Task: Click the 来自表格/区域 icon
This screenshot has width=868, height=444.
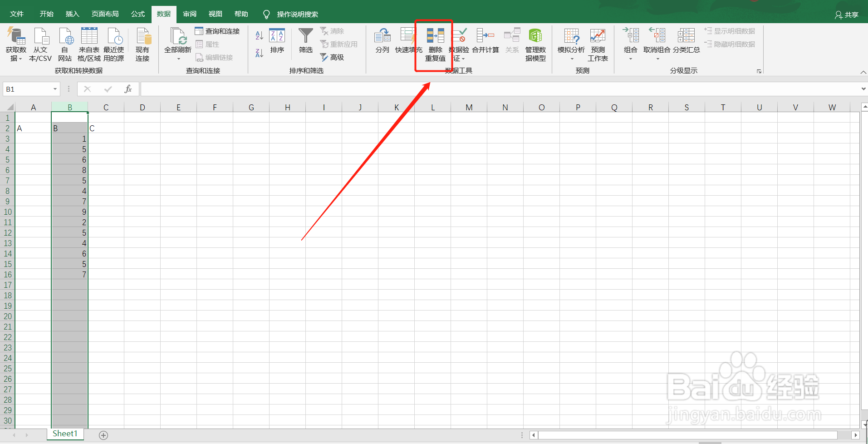Action: pyautogui.click(x=89, y=36)
